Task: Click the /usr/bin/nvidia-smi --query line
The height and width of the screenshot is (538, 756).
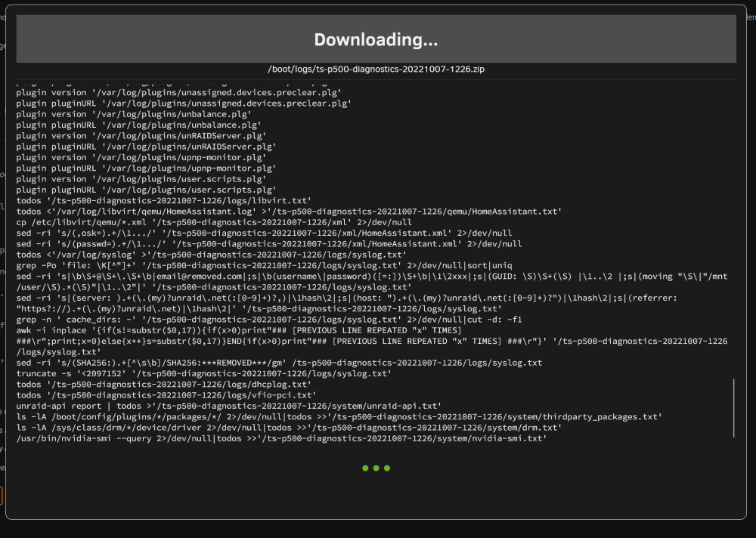Action: [281, 438]
